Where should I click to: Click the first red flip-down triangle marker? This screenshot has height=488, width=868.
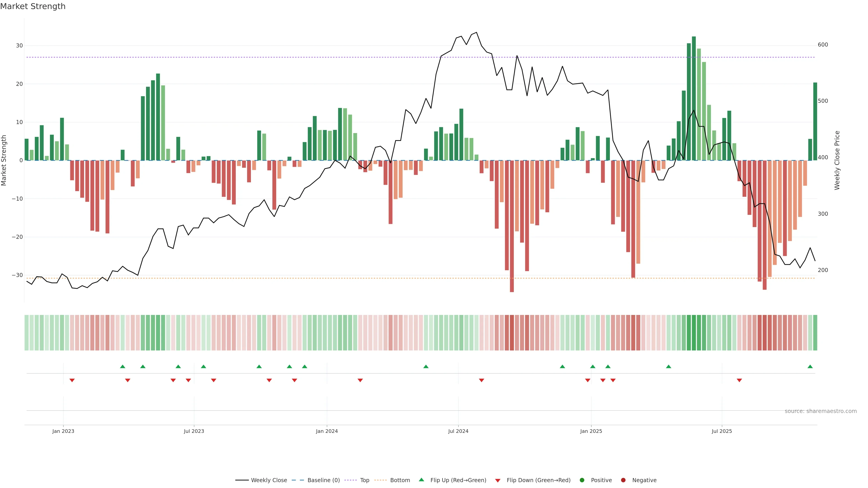click(x=72, y=380)
